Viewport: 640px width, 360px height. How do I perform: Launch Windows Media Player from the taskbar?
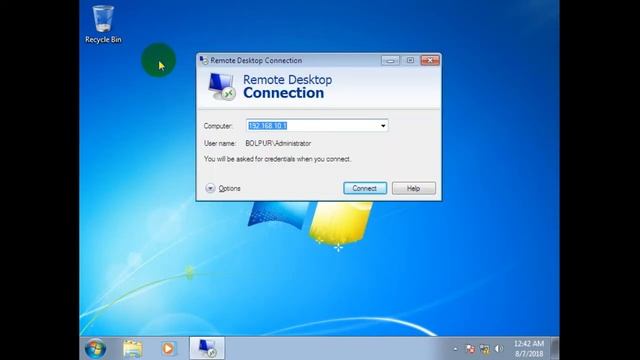[168, 349]
